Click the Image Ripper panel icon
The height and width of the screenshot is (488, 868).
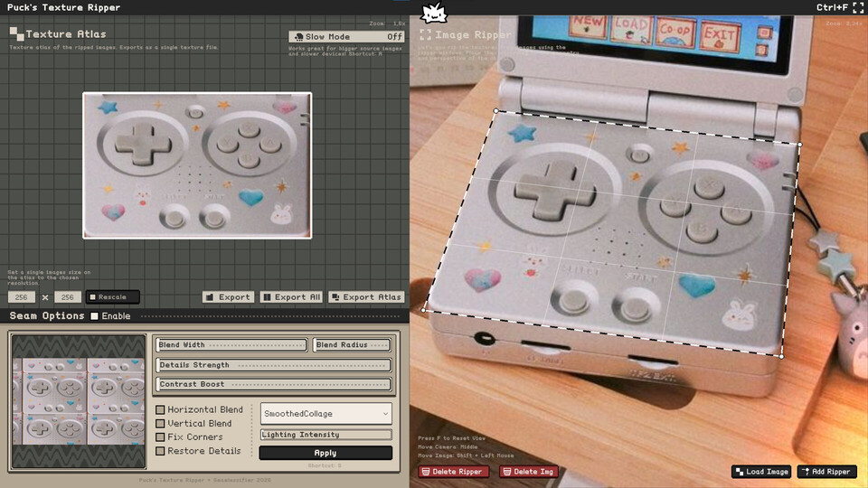[x=425, y=35]
